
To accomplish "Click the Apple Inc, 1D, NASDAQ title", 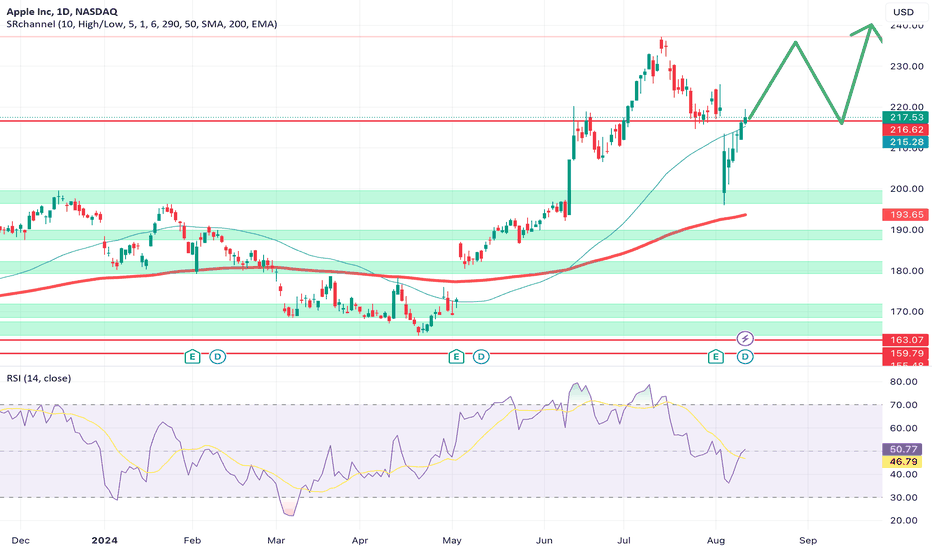I will 62,11.
